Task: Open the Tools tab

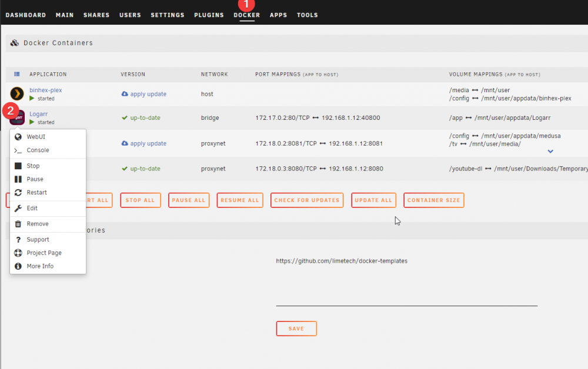Action: click(x=307, y=15)
